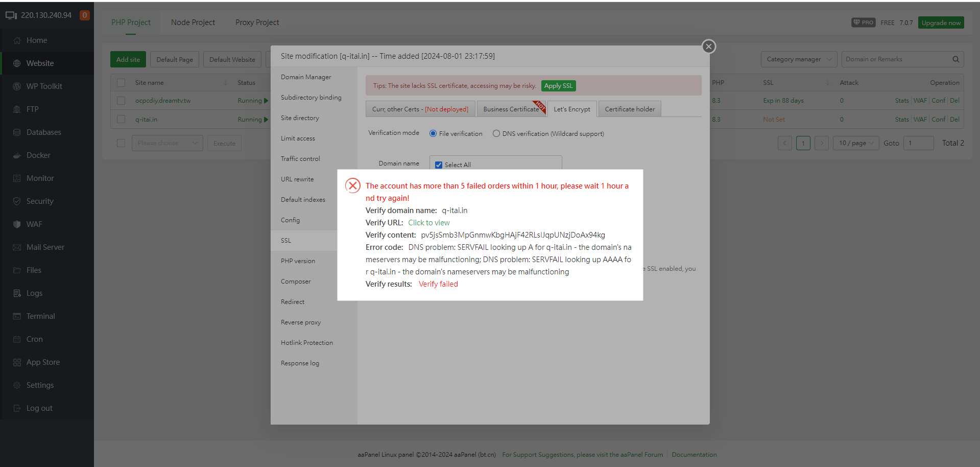
Task: Open the Logs sidebar icon
Action: [x=17, y=293]
